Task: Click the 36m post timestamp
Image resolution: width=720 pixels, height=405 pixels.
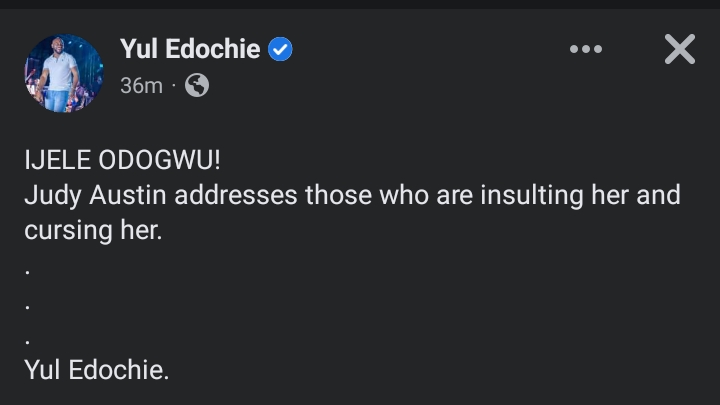Action: tap(140, 86)
